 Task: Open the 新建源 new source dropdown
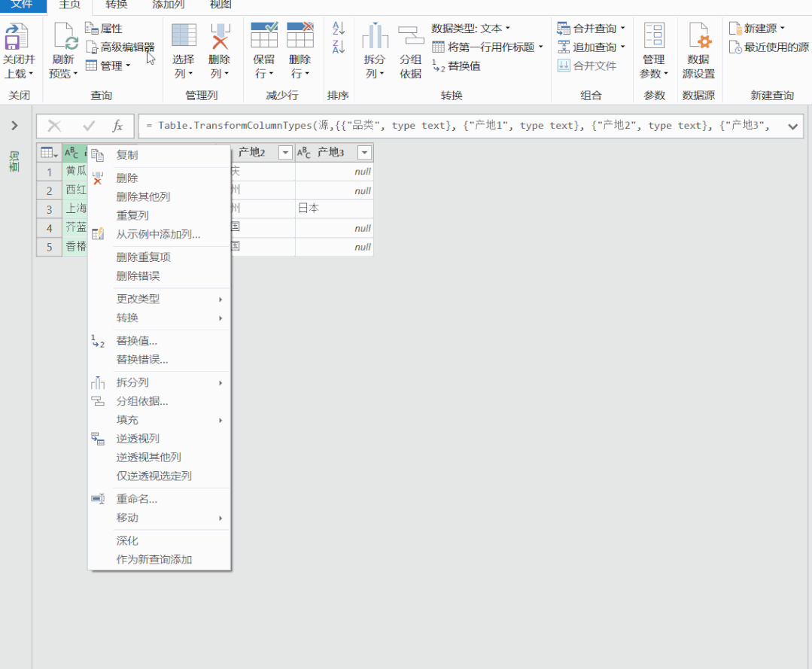pos(756,29)
